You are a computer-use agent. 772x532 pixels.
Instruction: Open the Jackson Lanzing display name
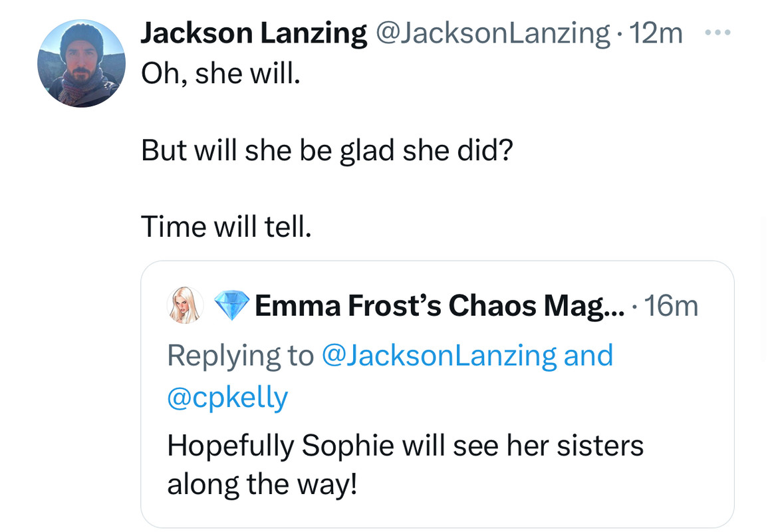(x=253, y=33)
